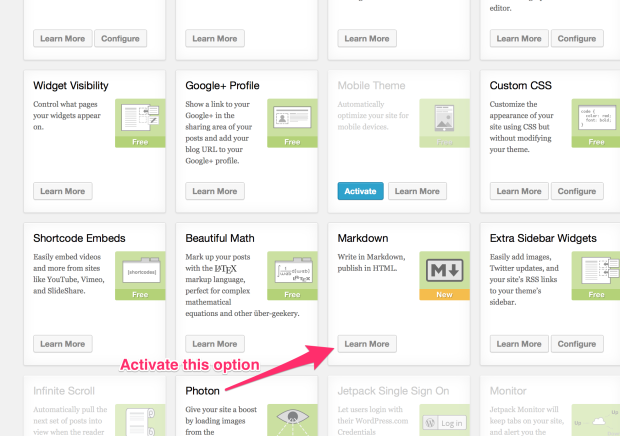Click the Photon eye icon
This screenshot has width=620, height=436.
(292, 420)
